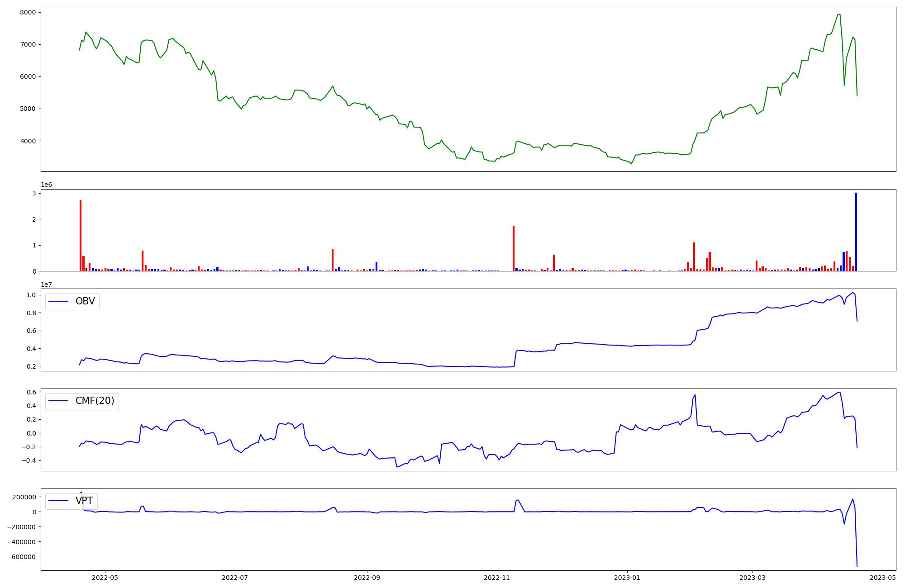
Task: Click the 2022-11 date label
Action: pyautogui.click(x=497, y=578)
